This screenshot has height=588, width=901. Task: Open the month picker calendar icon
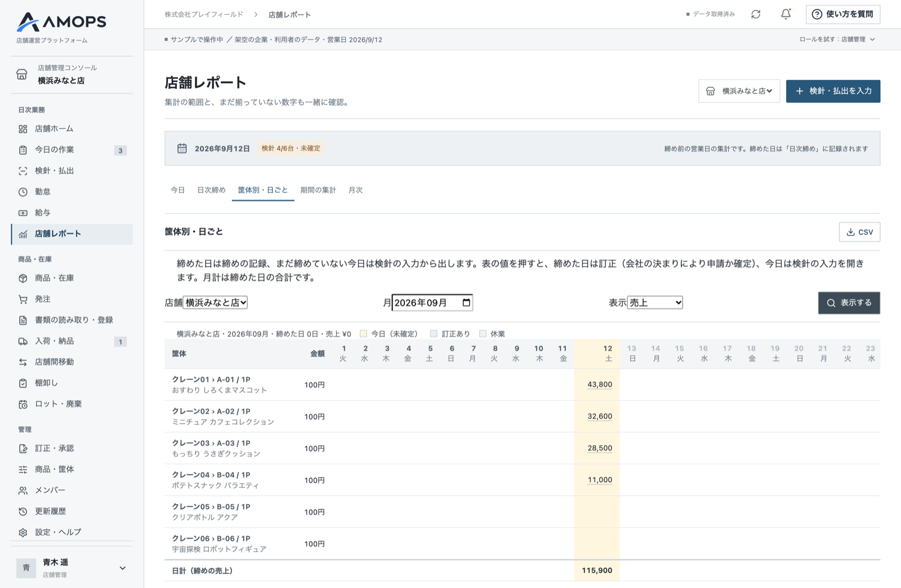click(x=466, y=303)
